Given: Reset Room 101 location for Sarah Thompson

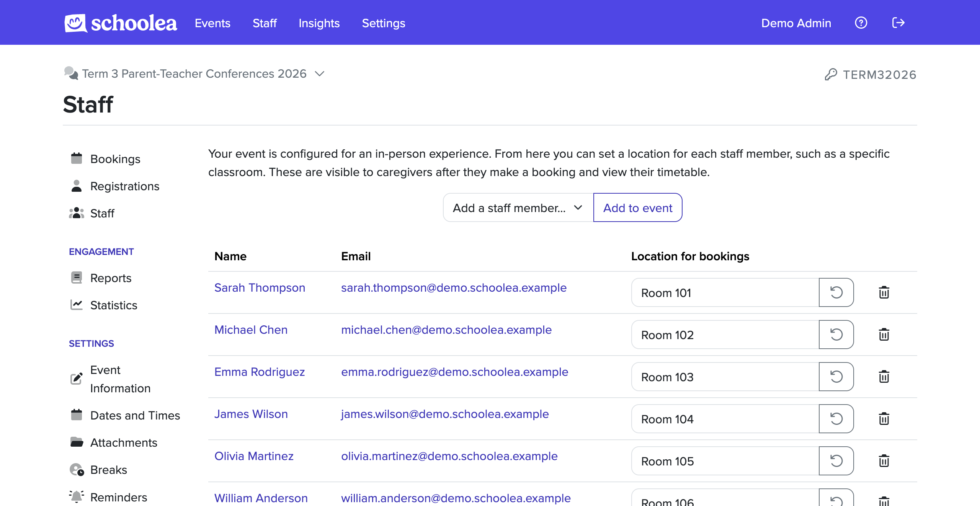Looking at the screenshot, I should click(836, 292).
